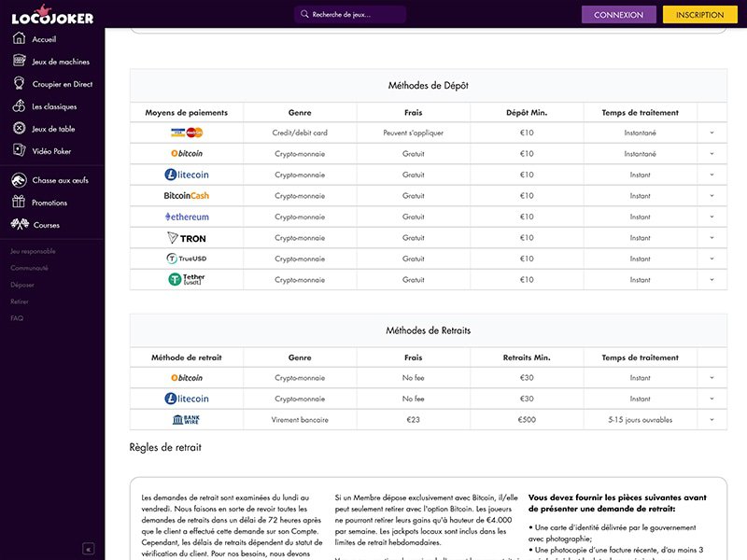The image size is (747, 560).
Task: Expand the Bank Wire withdrawal row
Action: click(712, 419)
